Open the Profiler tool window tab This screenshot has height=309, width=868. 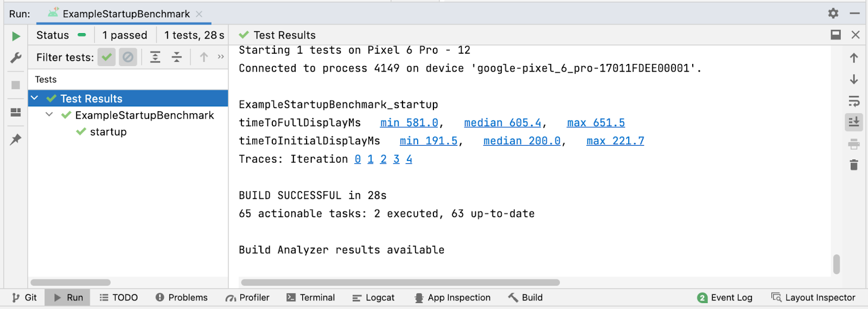(x=247, y=298)
